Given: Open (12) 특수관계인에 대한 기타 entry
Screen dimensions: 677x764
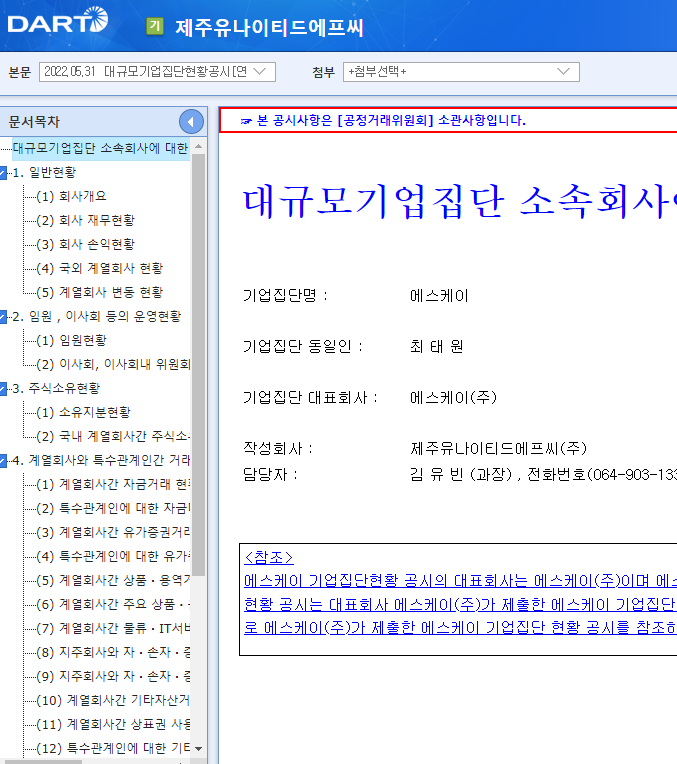Looking at the screenshot, I should coord(113,748).
